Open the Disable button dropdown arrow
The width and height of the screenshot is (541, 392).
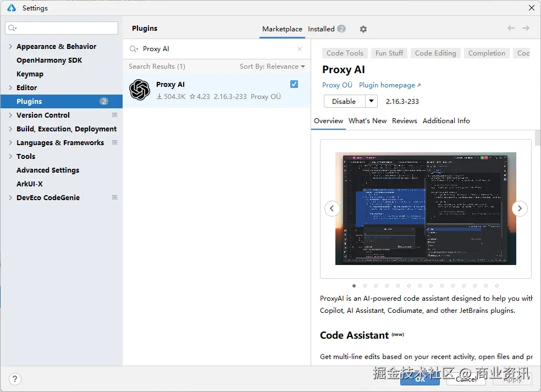coord(371,101)
